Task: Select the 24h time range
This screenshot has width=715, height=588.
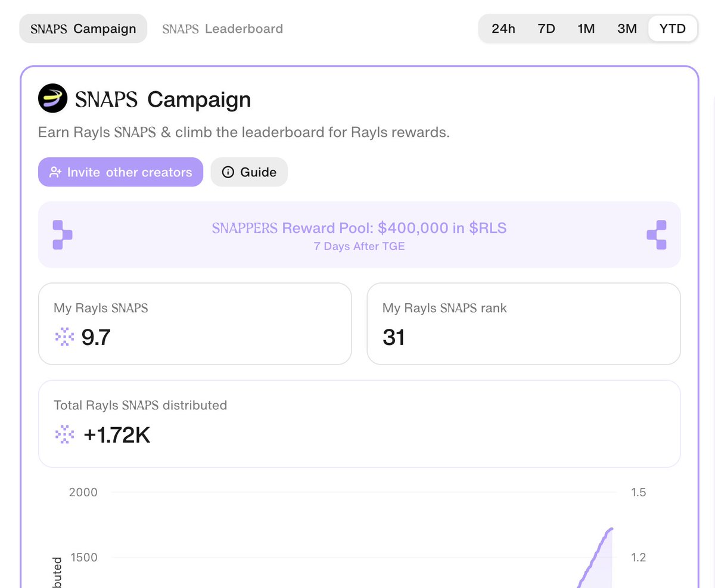Action: (503, 29)
